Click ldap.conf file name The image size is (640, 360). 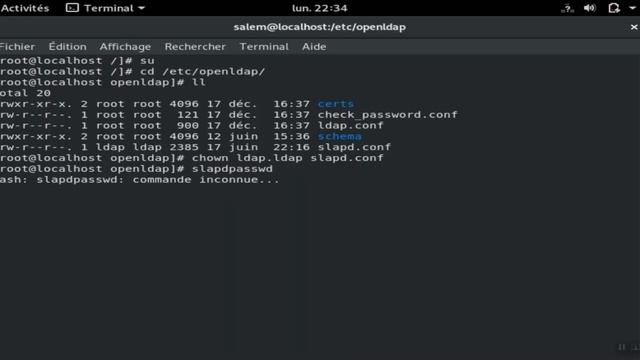[x=351, y=125]
